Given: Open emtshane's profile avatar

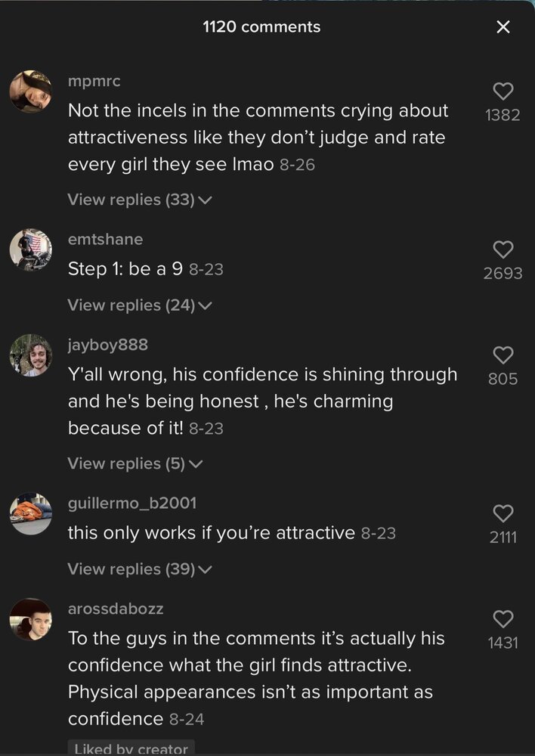Looking at the screenshot, I should 31,249.
